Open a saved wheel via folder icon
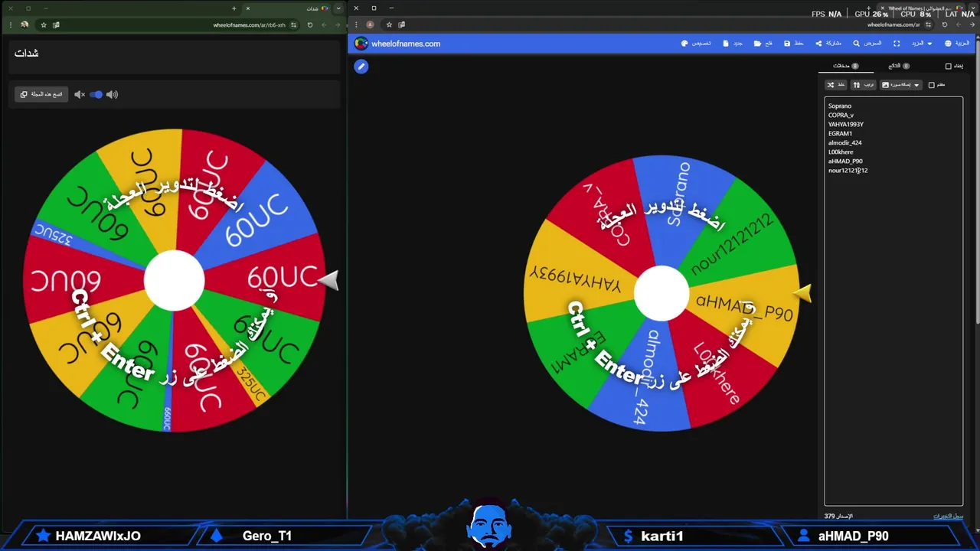The image size is (980, 551). [757, 44]
